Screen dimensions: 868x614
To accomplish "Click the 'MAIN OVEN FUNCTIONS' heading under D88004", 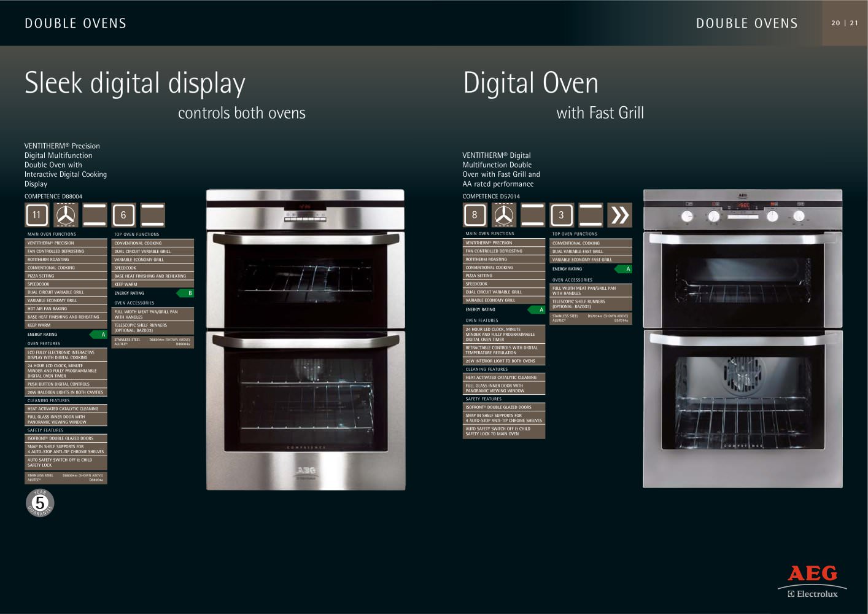I will [x=52, y=234].
